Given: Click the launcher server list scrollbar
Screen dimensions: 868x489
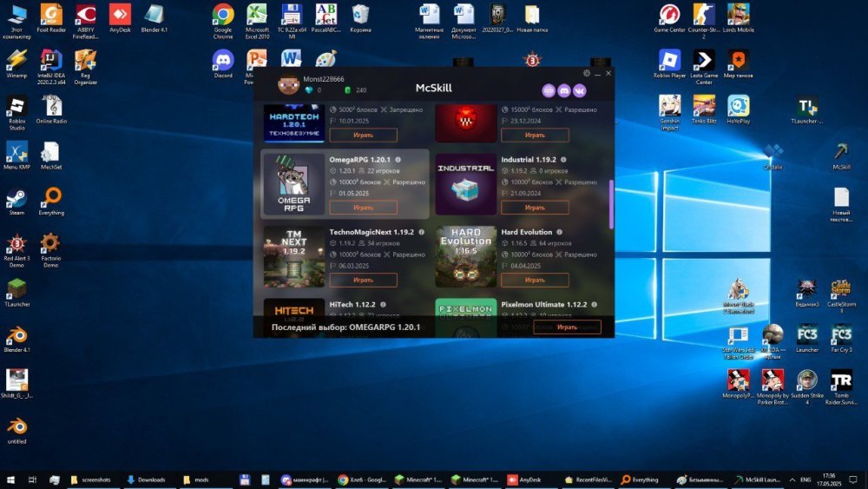Looking at the screenshot, I should 611,204.
